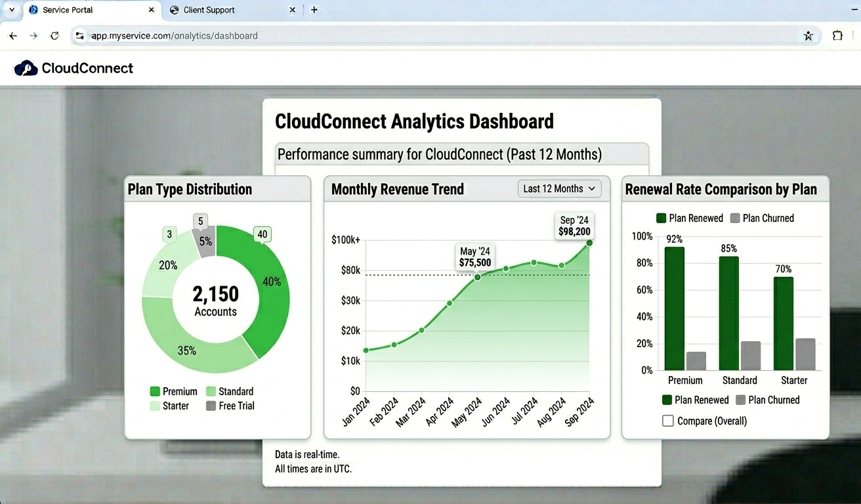Bookmark this page with the star icon
This screenshot has height=504, width=861.
808,36
